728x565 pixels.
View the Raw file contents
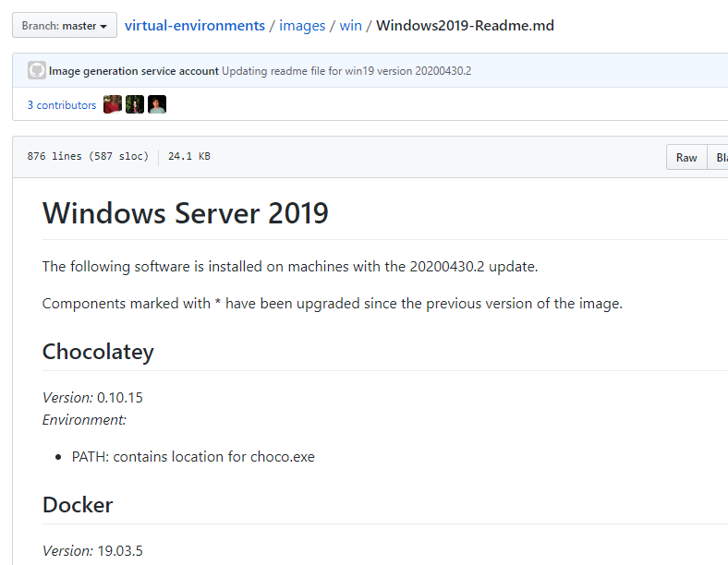686,158
